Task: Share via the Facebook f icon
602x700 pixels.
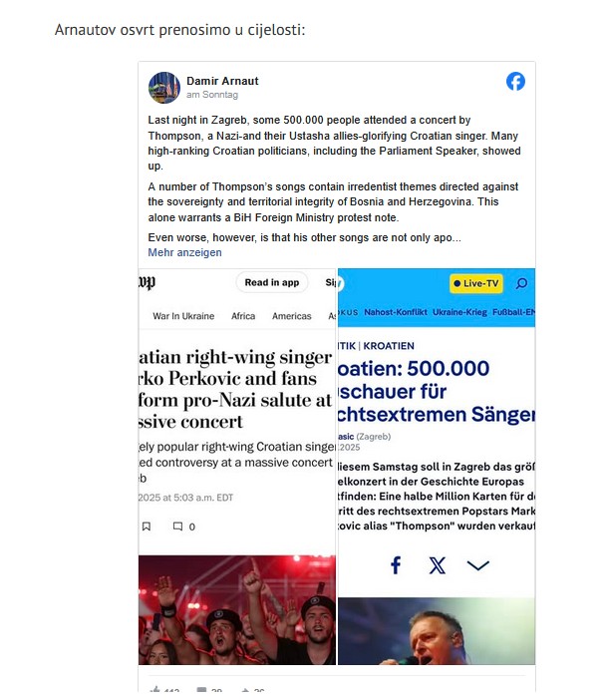Action: coord(396,565)
